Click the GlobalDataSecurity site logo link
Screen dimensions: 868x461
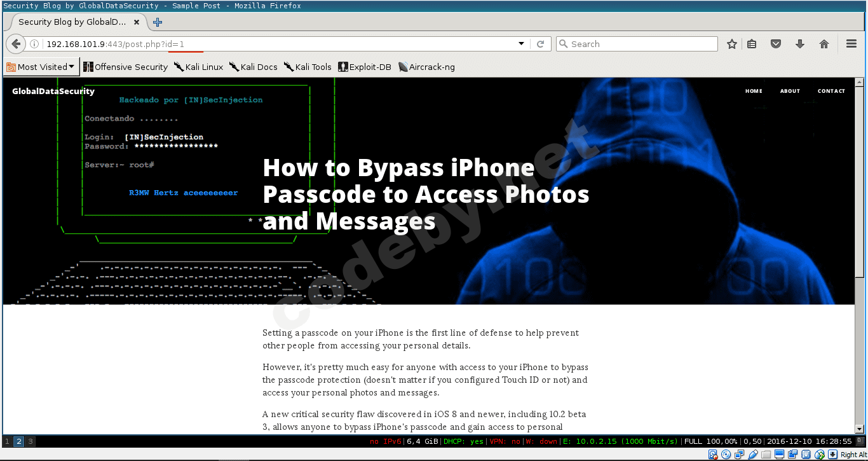(53, 91)
